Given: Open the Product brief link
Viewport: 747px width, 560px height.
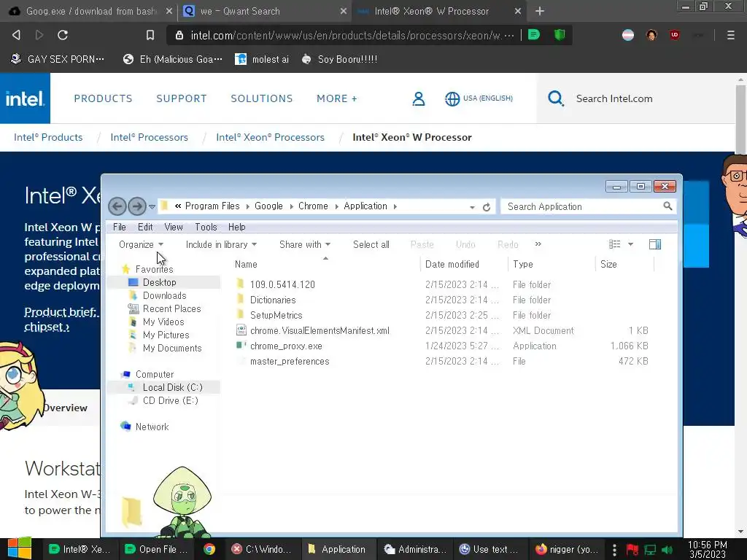Looking at the screenshot, I should point(61,312).
